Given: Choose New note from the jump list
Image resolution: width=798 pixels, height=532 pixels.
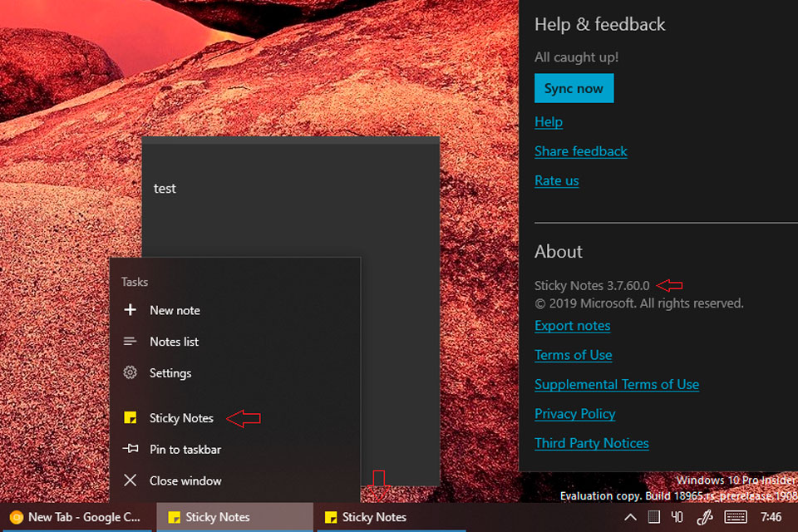Looking at the screenshot, I should pyautogui.click(x=235, y=310).
